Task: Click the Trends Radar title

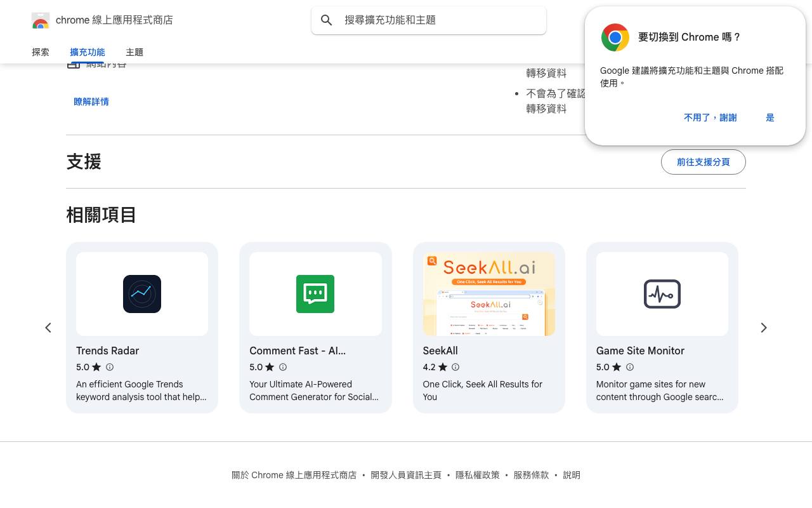Action: coord(108,351)
